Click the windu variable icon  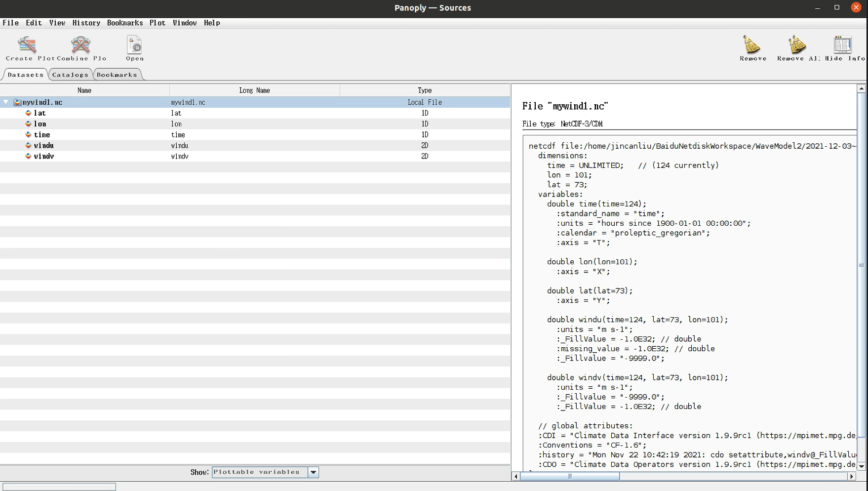(x=28, y=145)
